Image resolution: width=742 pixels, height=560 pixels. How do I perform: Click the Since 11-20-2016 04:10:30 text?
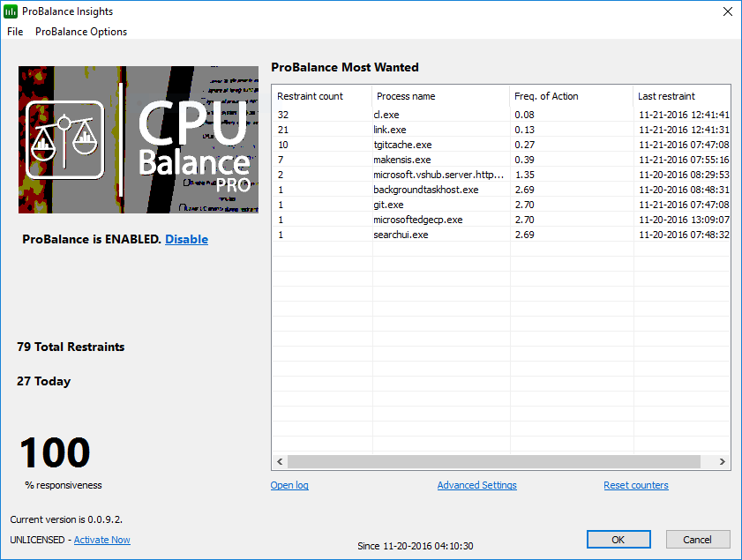415,546
